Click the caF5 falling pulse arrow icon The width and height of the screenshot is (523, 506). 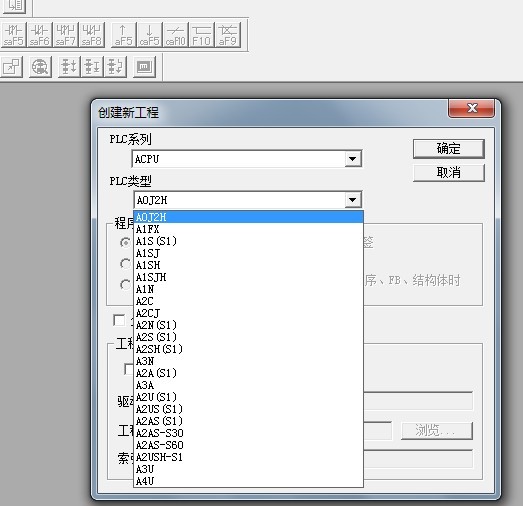click(149, 35)
